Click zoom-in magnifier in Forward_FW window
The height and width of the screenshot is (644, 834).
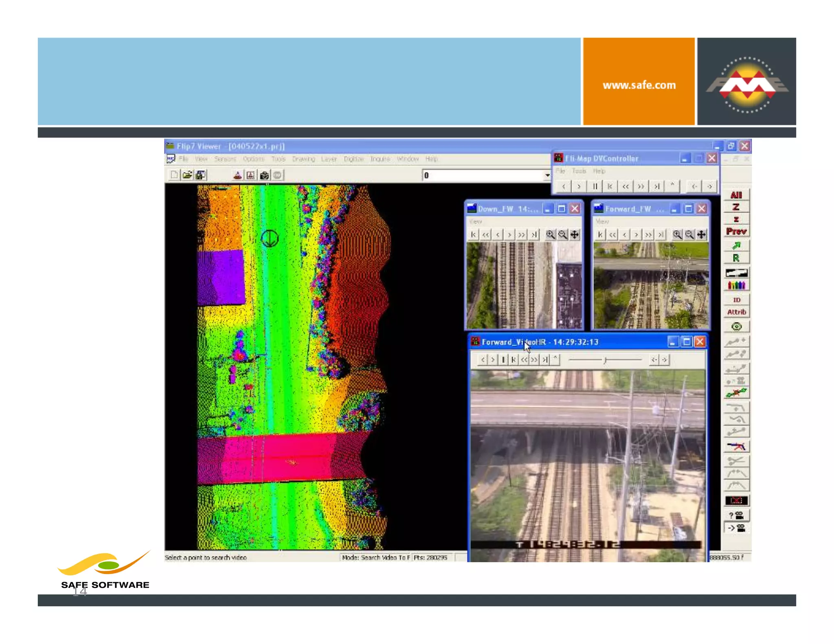[677, 234]
